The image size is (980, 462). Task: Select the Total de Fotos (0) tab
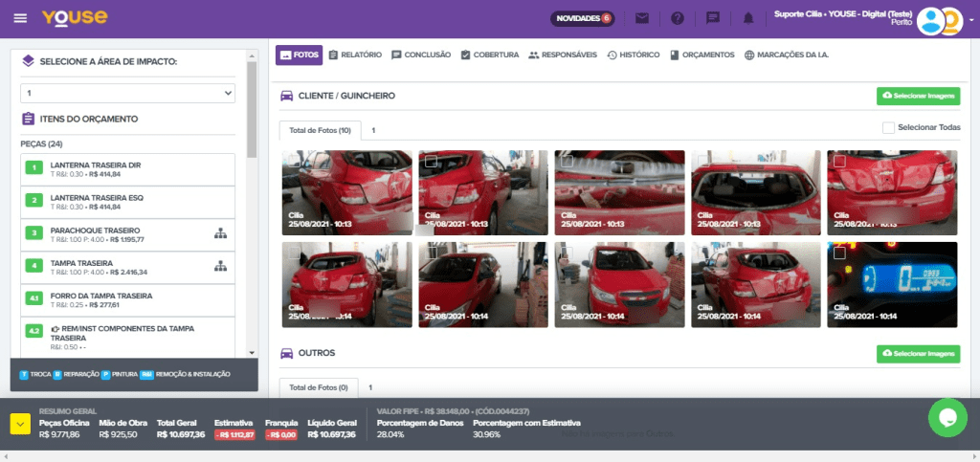pos(319,387)
